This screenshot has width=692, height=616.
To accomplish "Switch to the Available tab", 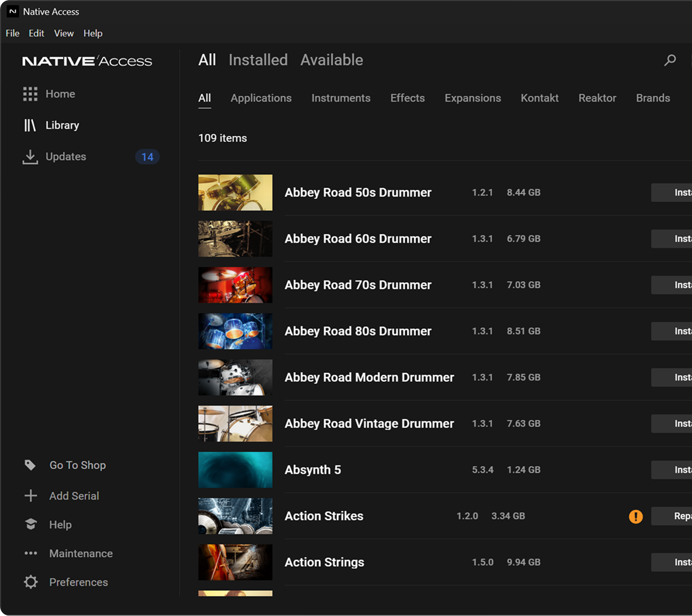I will click(332, 60).
